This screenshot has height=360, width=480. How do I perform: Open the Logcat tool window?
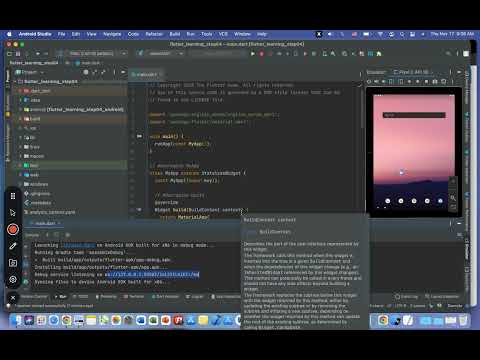tap(194, 296)
